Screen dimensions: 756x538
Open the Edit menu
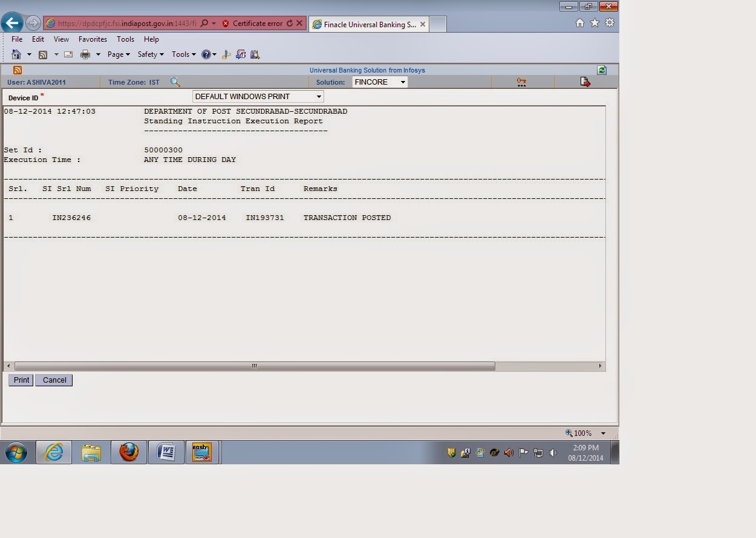[38, 39]
